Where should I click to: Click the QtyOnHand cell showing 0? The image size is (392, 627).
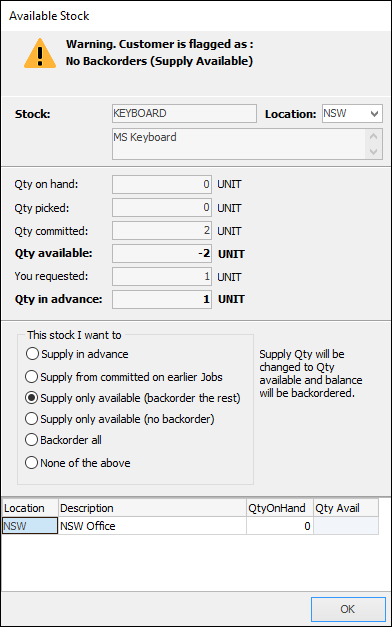(x=280, y=526)
